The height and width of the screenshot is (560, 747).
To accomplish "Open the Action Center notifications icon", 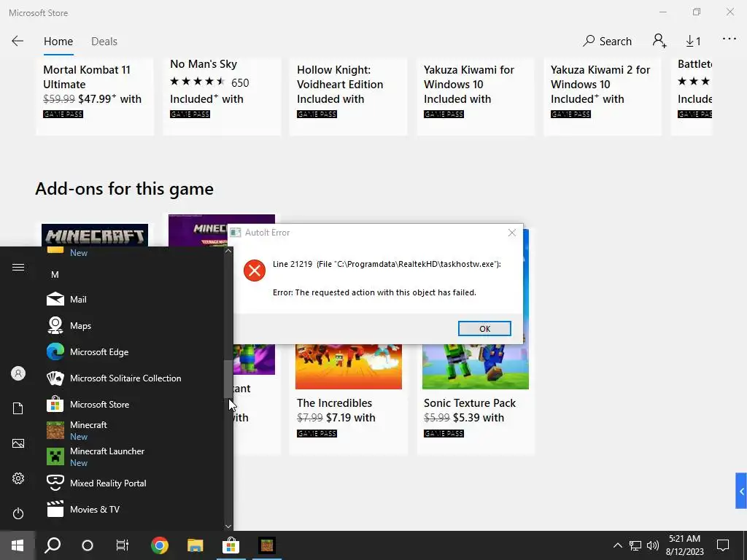I will [723, 545].
